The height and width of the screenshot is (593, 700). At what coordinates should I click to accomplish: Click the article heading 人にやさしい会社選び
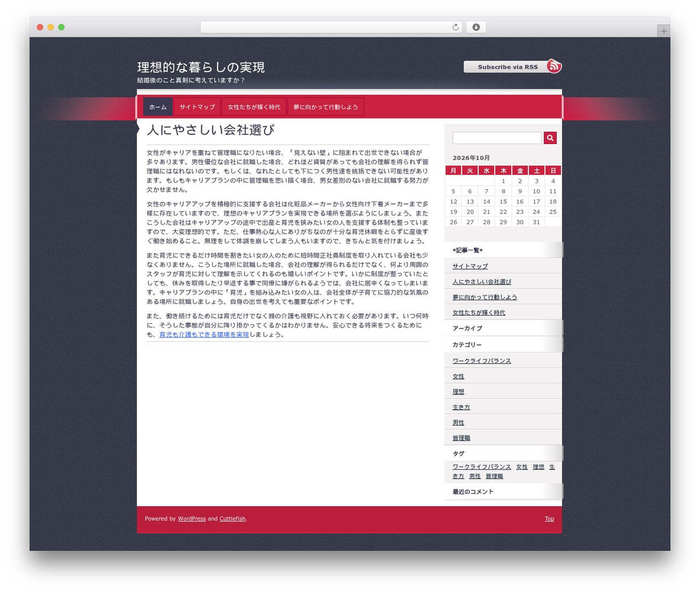click(211, 130)
